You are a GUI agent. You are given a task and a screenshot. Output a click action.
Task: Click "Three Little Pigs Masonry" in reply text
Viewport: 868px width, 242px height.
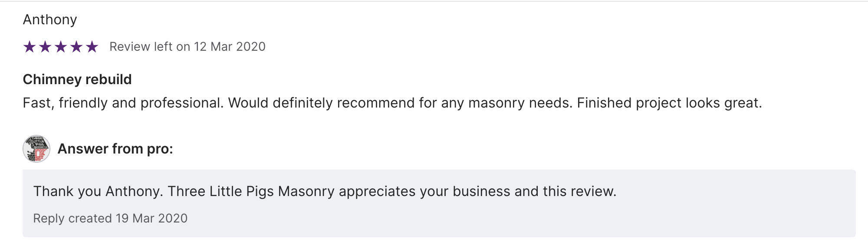251,192
